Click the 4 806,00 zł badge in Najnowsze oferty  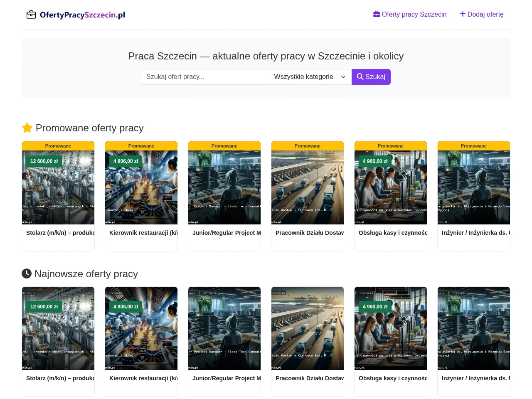coord(126,307)
